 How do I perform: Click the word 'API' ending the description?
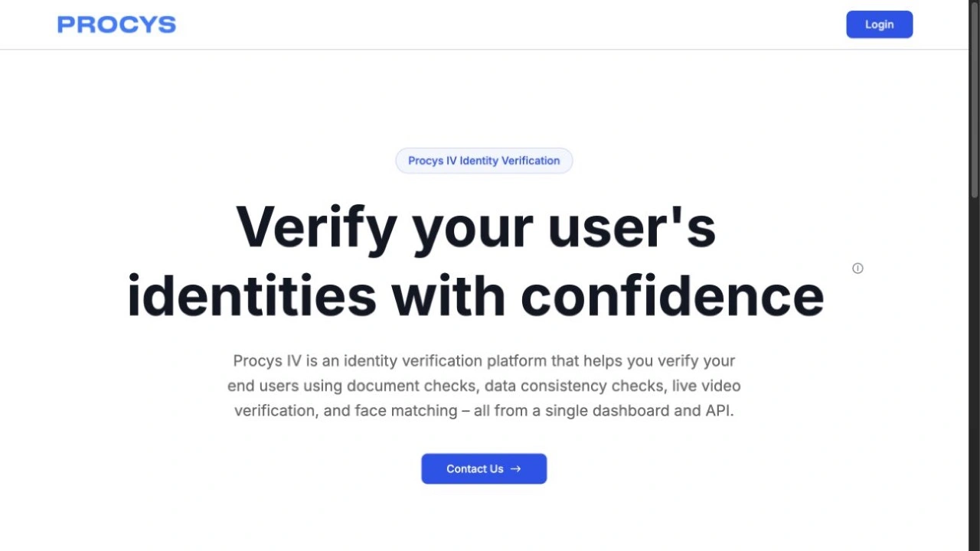717,410
